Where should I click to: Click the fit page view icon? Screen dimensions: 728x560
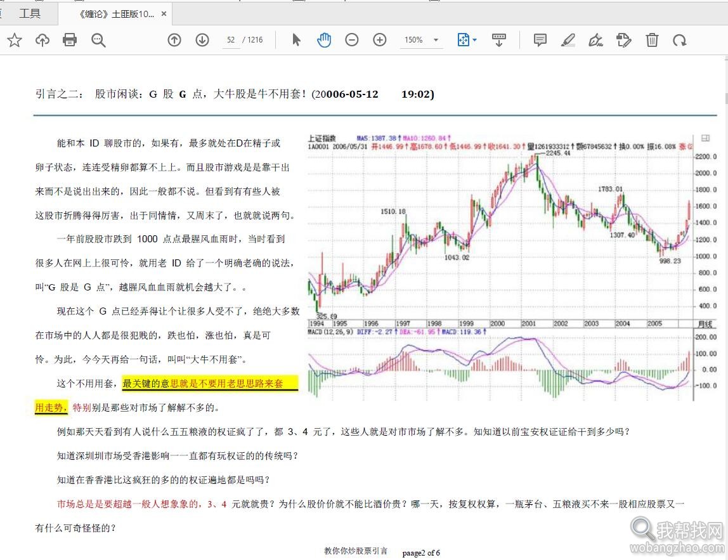pos(464,41)
